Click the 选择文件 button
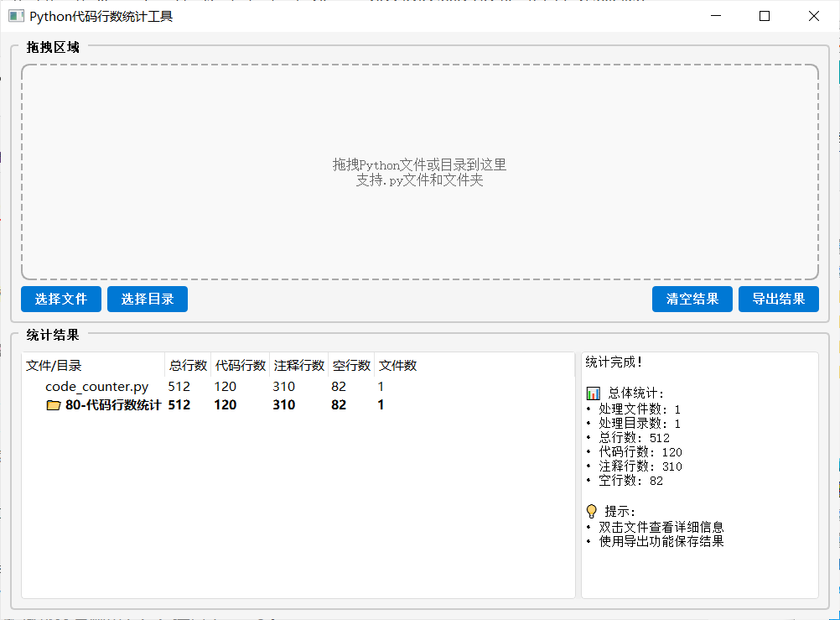The image size is (840, 620). (60, 299)
